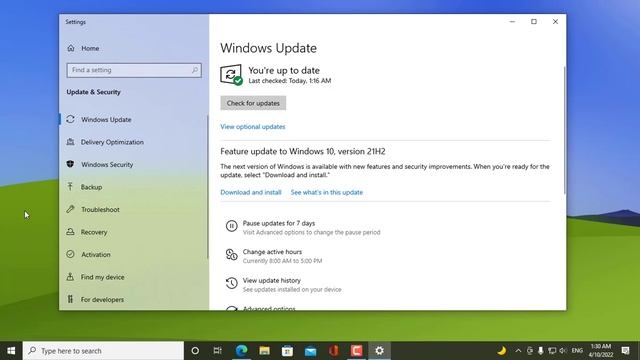Click Pause updates for 7 days
Image resolution: width=640 pixels, height=360 pixels.
click(x=279, y=223)
